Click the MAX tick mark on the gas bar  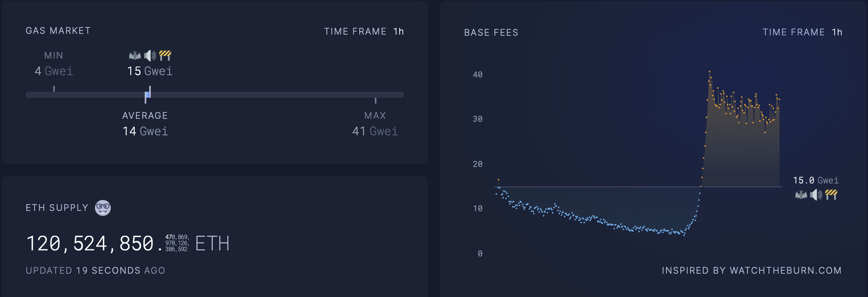pyautogui.click(x=375, y=100)
